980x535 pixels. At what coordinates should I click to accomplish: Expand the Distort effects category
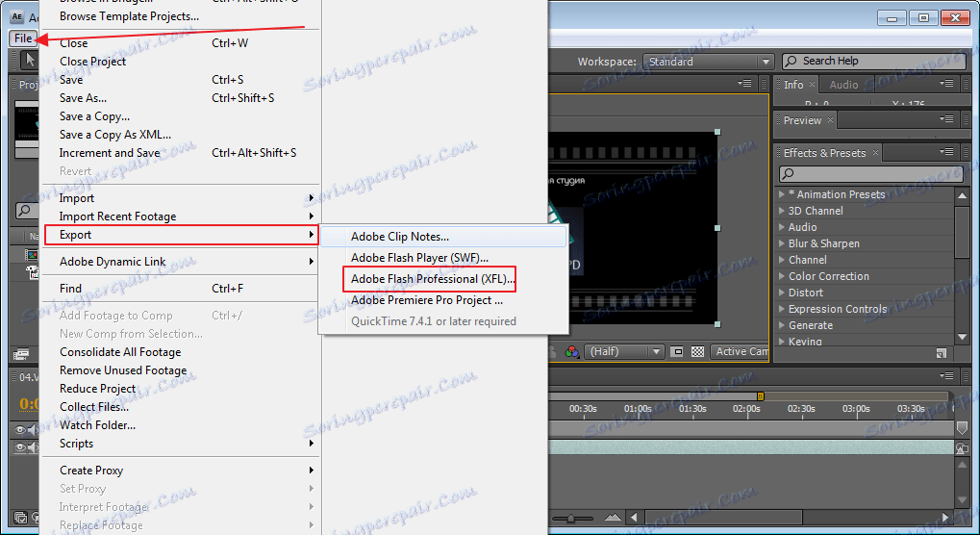tap(781, 293)
